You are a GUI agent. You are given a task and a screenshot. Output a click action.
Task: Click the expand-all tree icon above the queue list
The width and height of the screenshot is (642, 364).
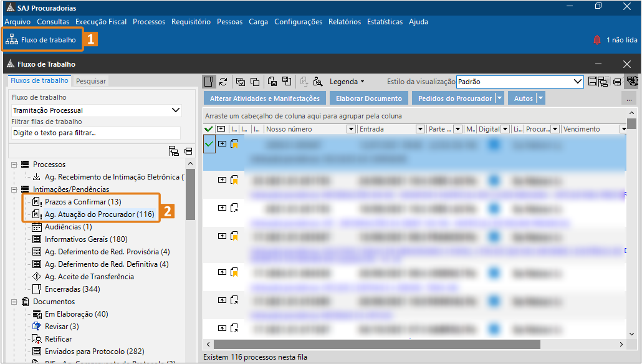click(x=174, y=151)
